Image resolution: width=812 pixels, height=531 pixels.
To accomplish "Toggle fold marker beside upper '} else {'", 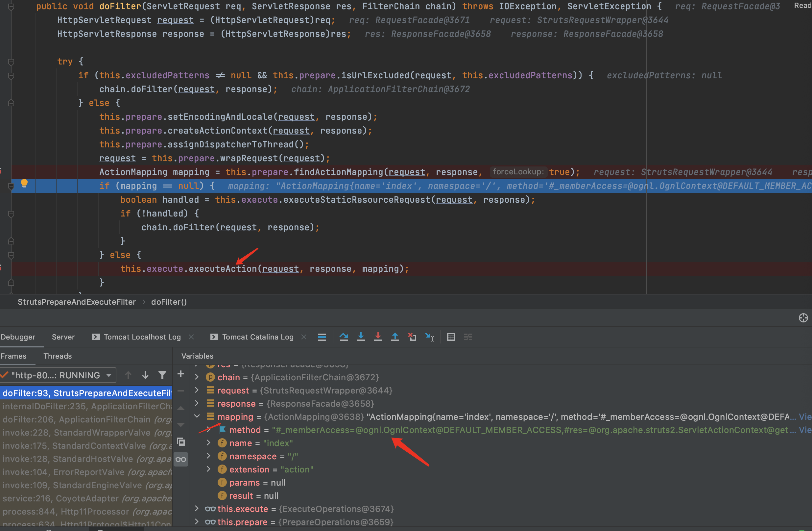I will pos(11,103).
